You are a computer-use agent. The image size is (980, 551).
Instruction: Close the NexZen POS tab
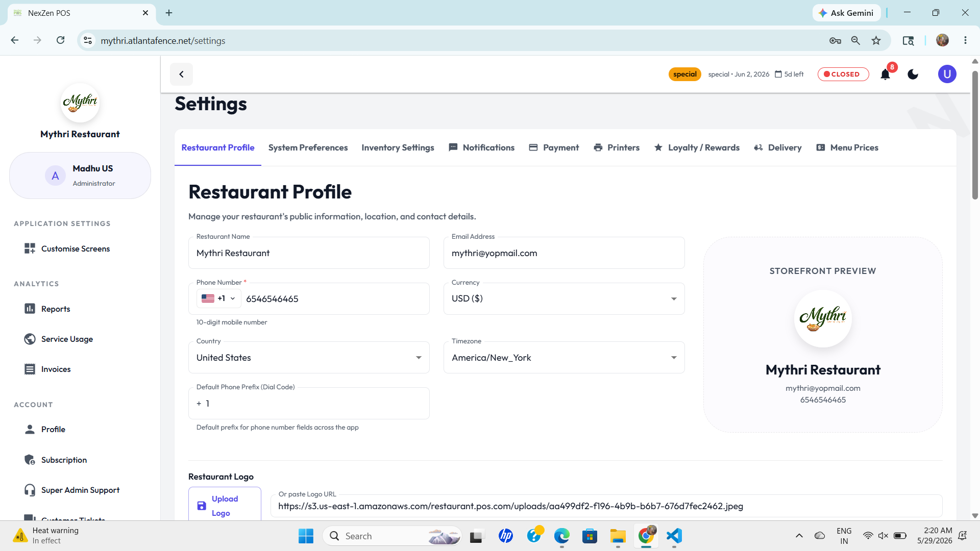point(145,13)
